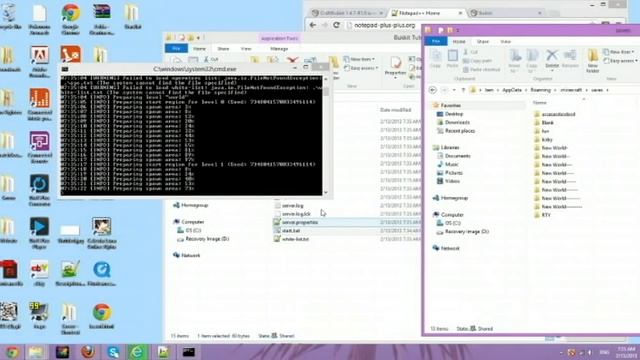Image resolution: width=640 pixels, height=360 pixels.
Task: Open the eBay desktop icon
Action: coord(39,273)
